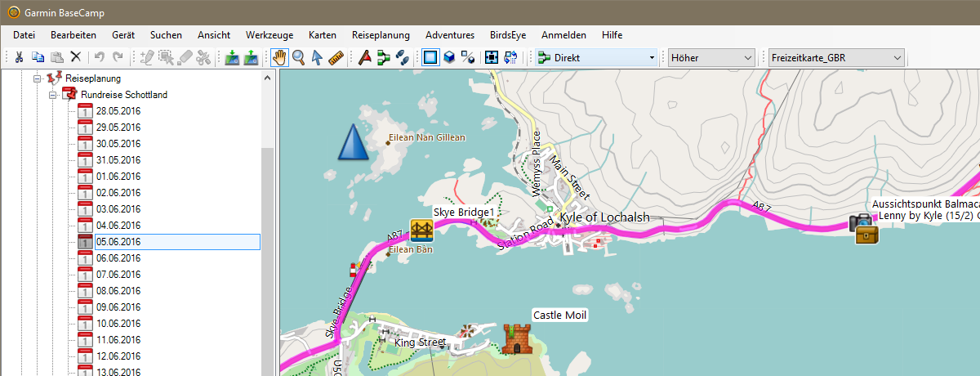The image size is (980, 376).
Task: Select the New route tool
Action: [383, 57]
